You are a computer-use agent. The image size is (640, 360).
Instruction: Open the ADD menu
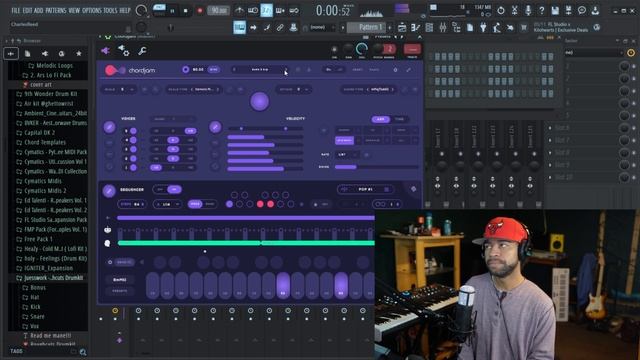pos(39,10)
